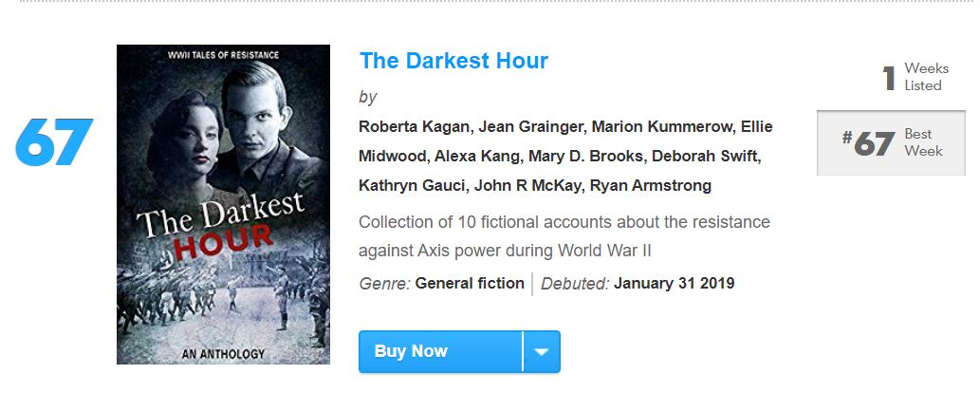Click the Buy Now button

[x=440, y=351]
